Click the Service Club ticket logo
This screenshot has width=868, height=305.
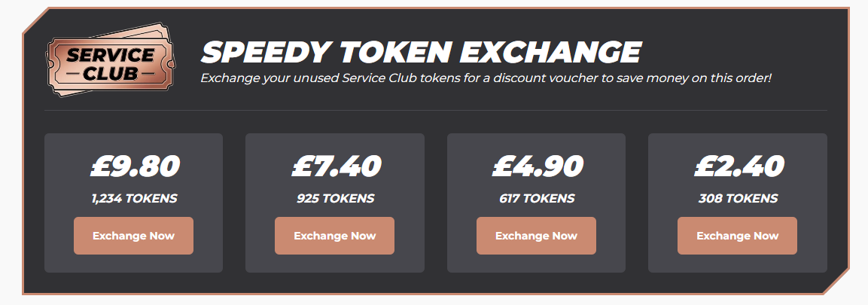click(110, 59)
